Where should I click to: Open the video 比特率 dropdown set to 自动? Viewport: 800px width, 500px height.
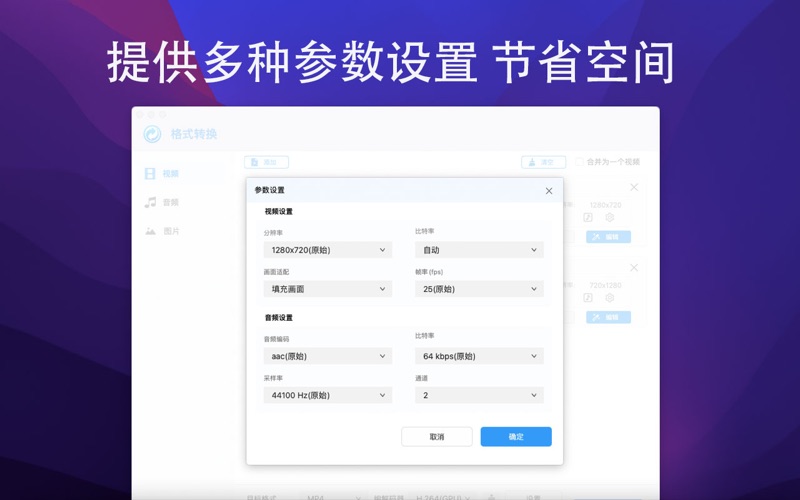point(479,250)
